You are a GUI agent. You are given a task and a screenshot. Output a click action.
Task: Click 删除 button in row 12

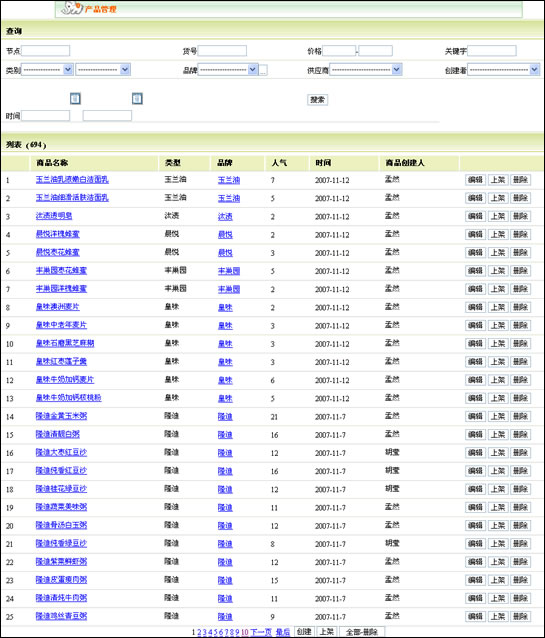click(521, 380)
